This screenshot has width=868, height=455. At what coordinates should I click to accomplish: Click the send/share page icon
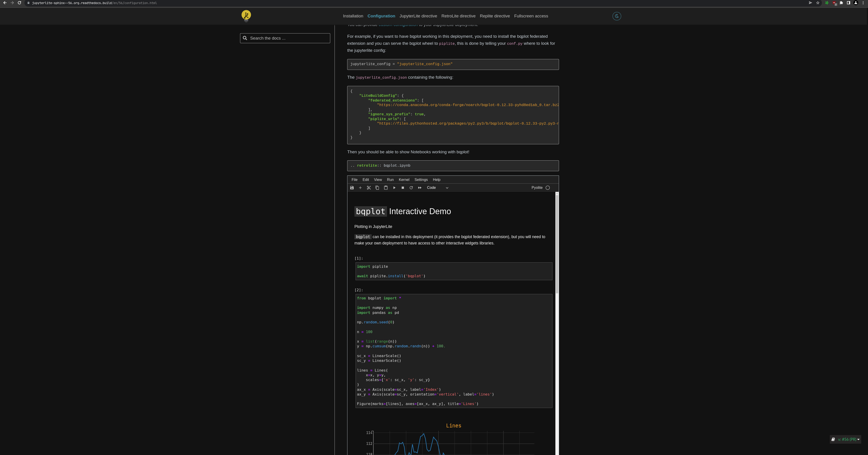click(x=810, y=3)
